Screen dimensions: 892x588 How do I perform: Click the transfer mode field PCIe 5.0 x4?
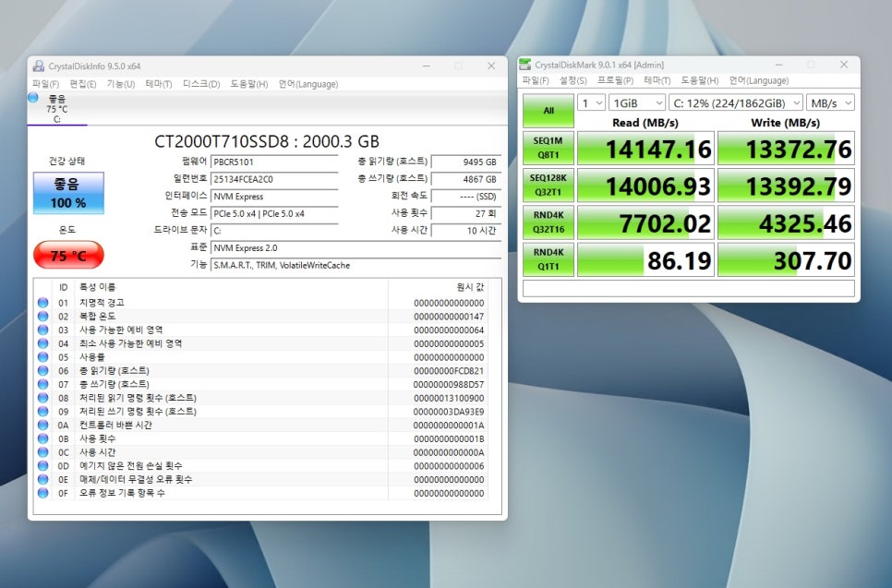tap(274, 214)
